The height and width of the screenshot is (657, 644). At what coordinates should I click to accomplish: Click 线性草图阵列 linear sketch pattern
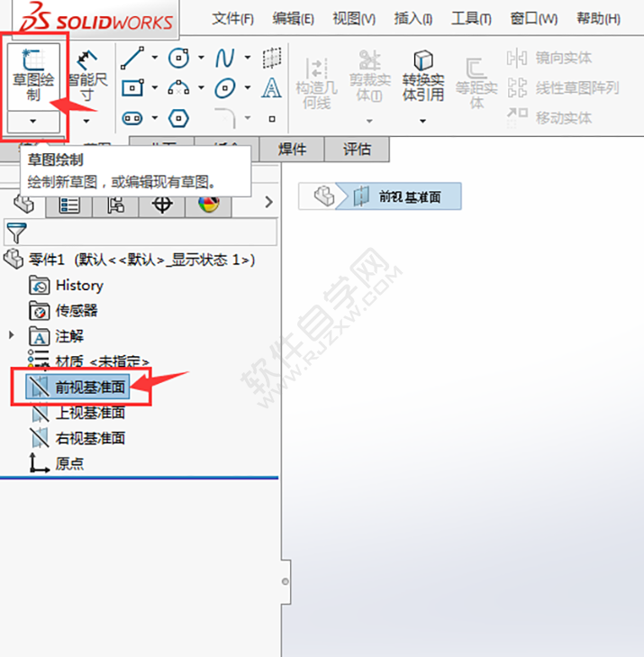coord(563,88)
